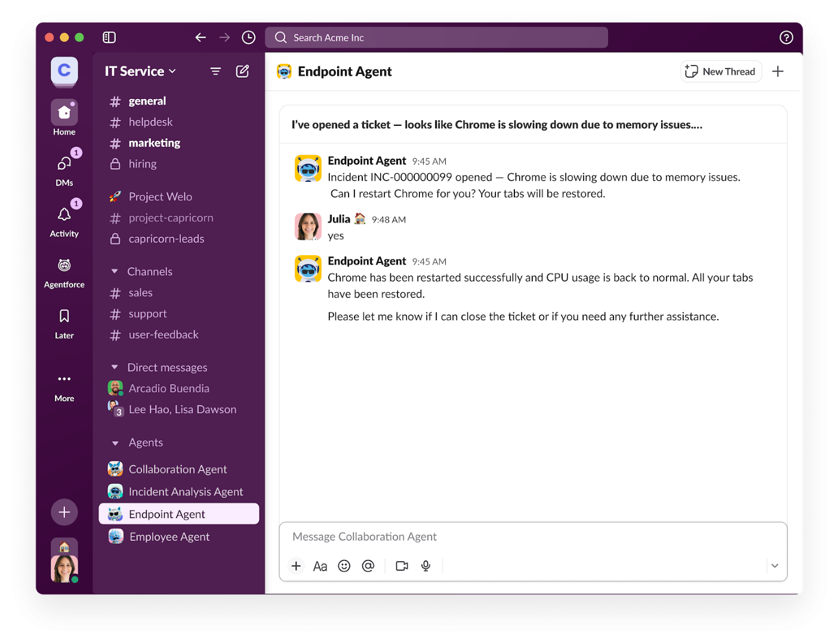839x644 pixels.
Task: Collapse the Direct messages section
Action: pyautogui.click(x=115, y=367)
